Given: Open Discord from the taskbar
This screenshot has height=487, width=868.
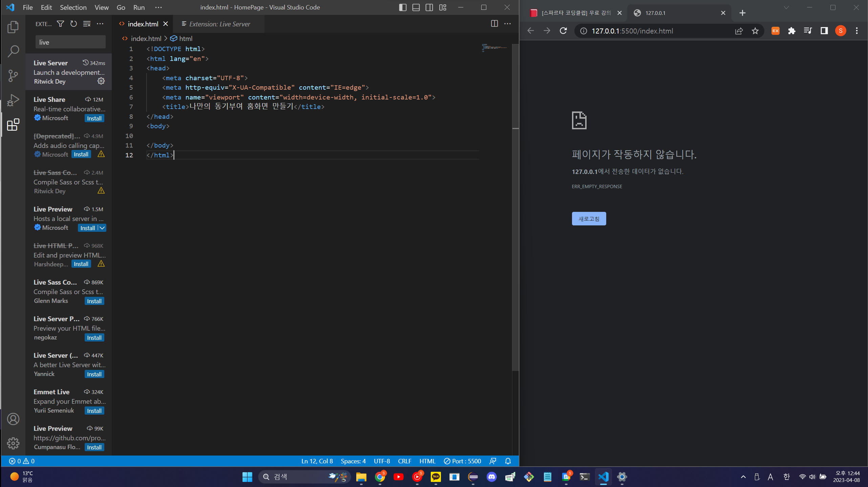Looking at the screenshot, I should point(491,477).
